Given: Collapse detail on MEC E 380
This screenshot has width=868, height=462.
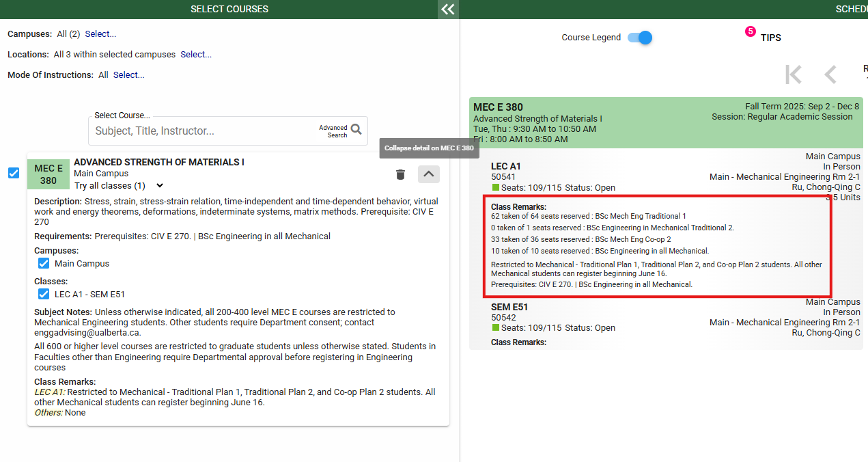Looking at the screenshot, I should click(428, 174).
